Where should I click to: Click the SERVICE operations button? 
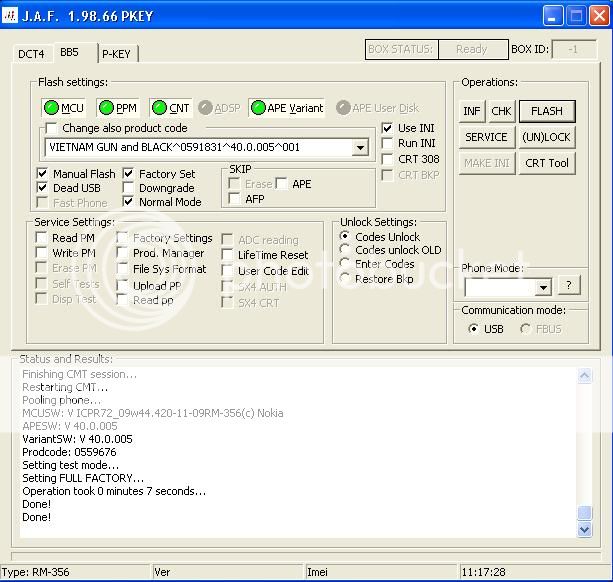point(486,137)
